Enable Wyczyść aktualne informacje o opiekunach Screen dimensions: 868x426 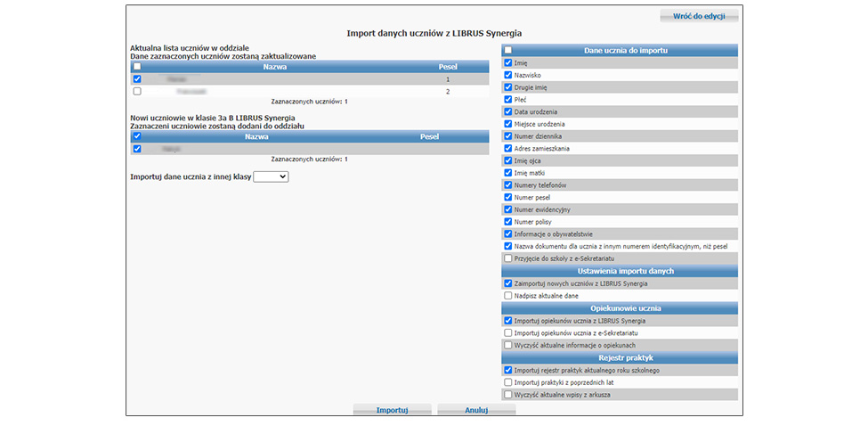point(507,345)
